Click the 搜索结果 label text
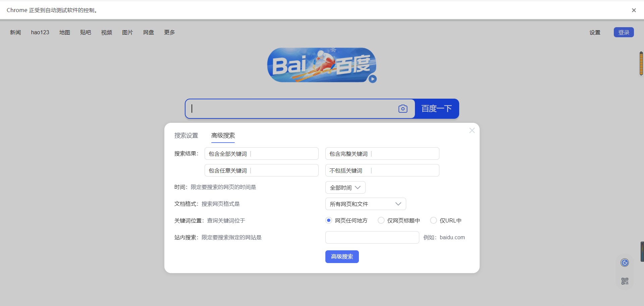The height and width of the screenshot is (306, 644). coord(186,154)
